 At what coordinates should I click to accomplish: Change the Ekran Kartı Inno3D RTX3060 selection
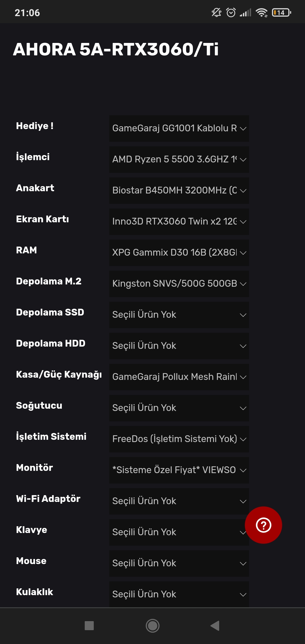179,222
